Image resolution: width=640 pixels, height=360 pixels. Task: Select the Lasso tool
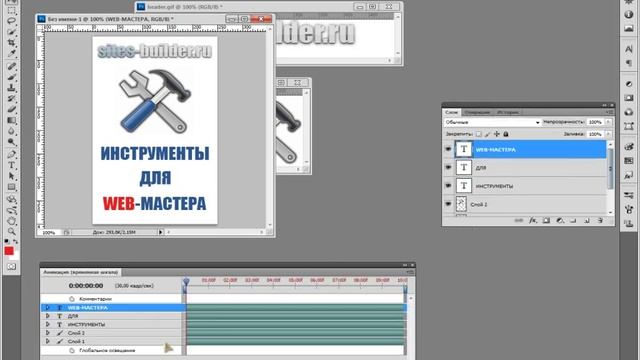point(11,21)
